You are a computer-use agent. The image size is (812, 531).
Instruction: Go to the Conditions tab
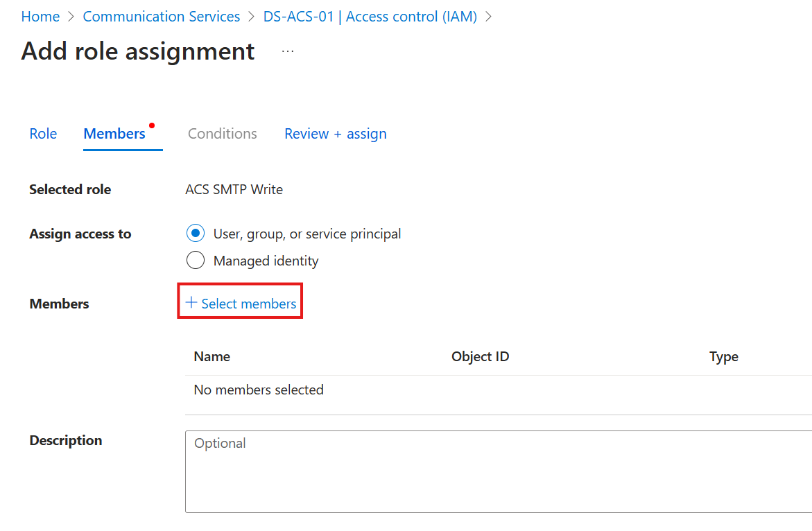223,134
